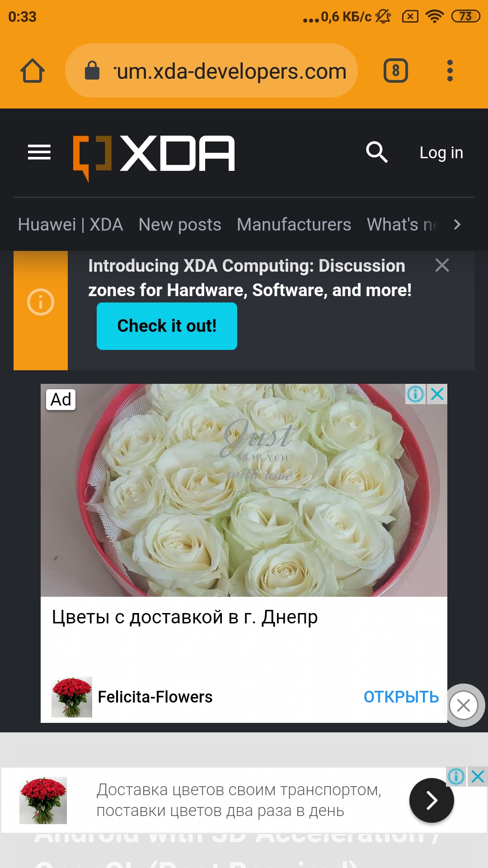This screenshot has height=868, width=488.
Task: Expand navigation with the right chevron
Action: click(x=457, y=224)
